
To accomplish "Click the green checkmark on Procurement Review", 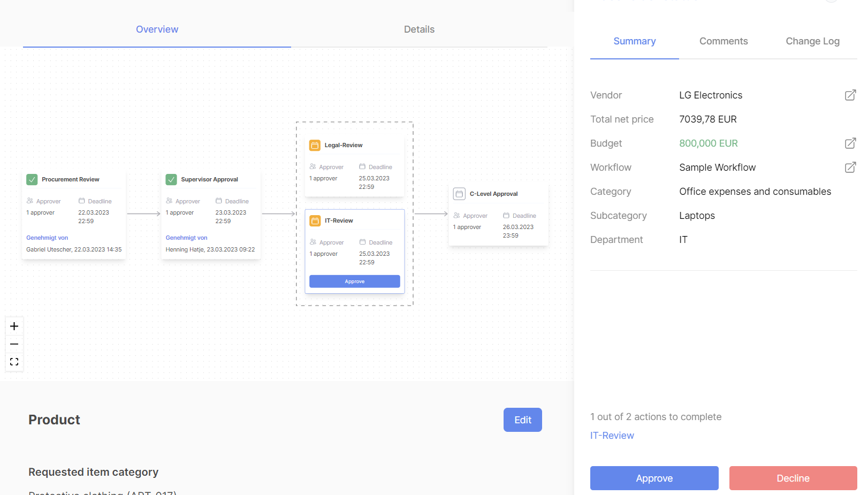I will click(x=32, y=179).
